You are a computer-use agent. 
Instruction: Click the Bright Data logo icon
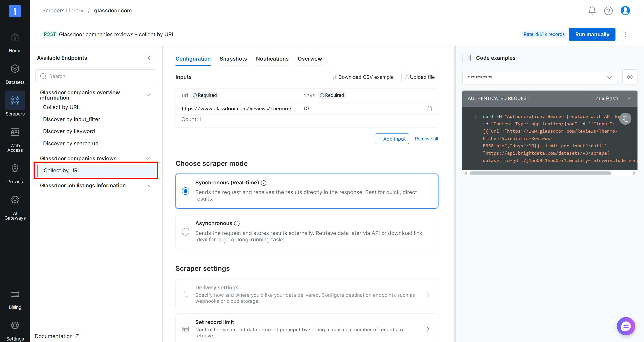(15, 11)
